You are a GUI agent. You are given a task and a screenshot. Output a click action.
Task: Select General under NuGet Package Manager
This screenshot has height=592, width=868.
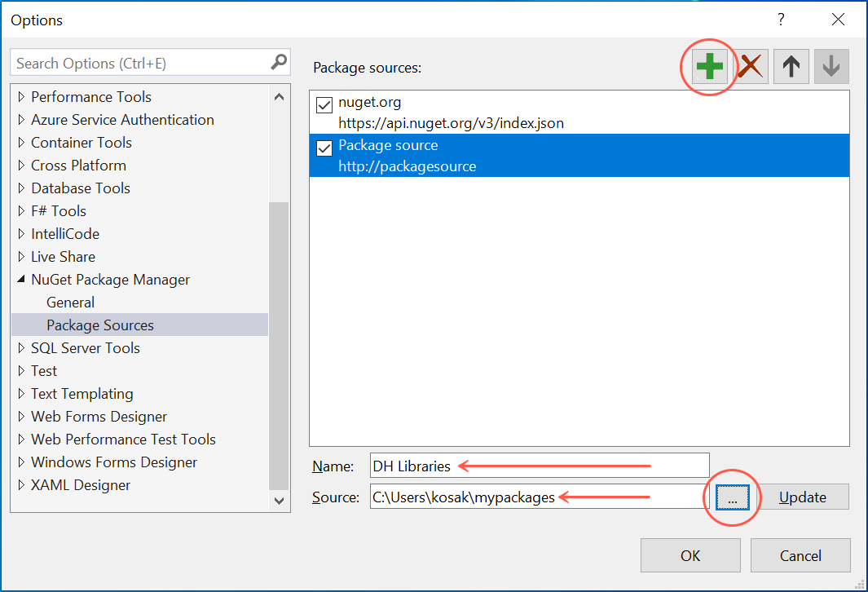tap(70, 303)
